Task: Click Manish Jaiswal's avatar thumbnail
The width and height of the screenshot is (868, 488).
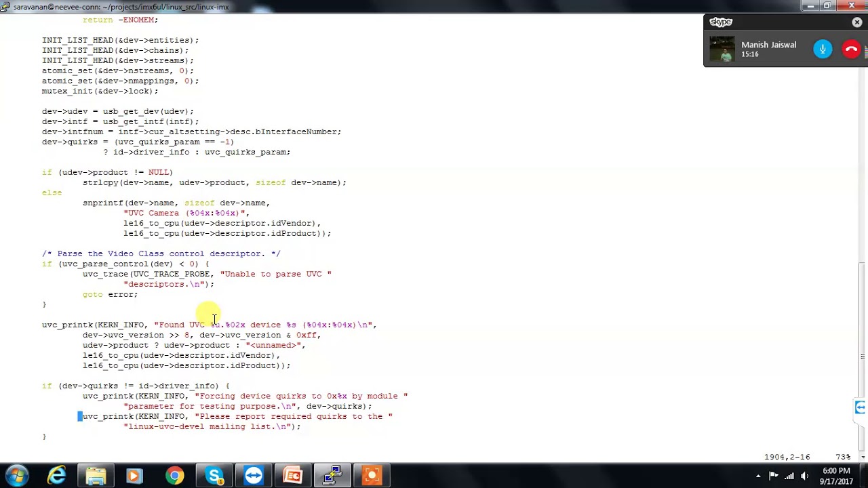Action: pyautogui.click(x=722, y=49)
